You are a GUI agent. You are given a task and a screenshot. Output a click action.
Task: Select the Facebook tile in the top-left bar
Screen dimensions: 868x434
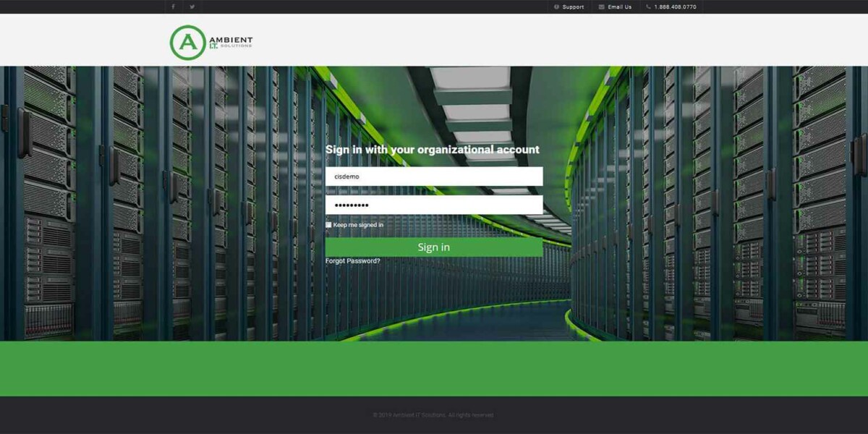pyautogui.click(x=173, y=7)
